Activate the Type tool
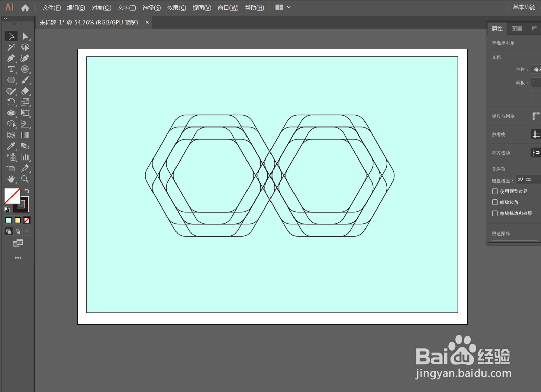 11,69
